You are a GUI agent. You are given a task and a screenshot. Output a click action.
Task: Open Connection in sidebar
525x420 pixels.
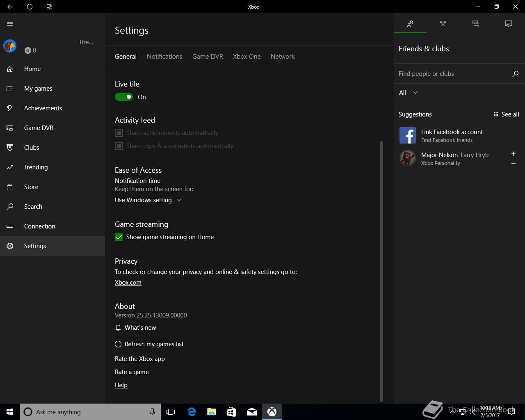tap(52, 226)
